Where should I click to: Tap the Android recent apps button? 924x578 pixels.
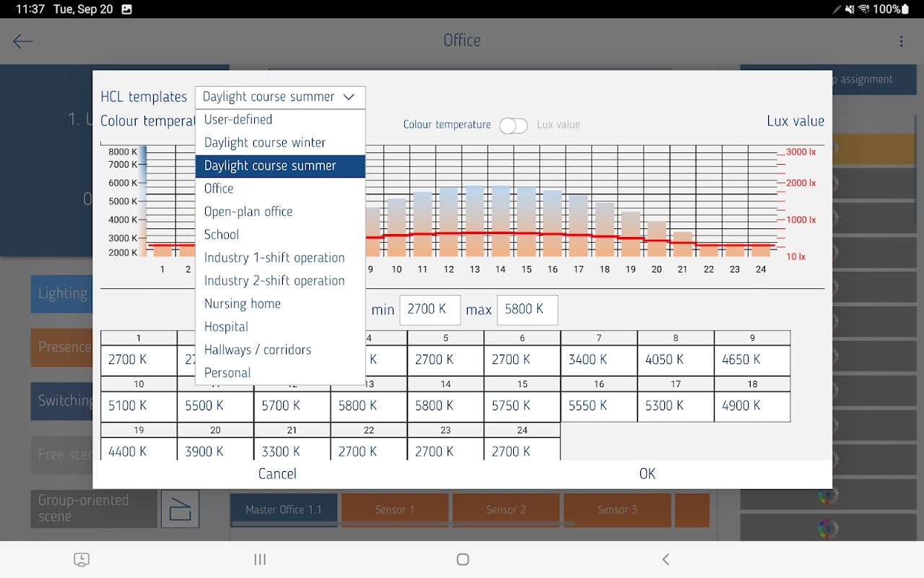coord(261,559)
